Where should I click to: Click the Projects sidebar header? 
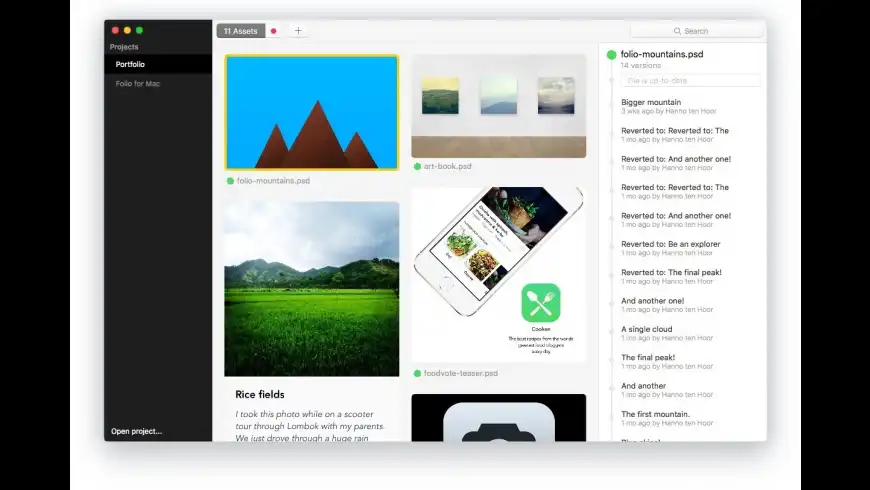click(124, 47)
